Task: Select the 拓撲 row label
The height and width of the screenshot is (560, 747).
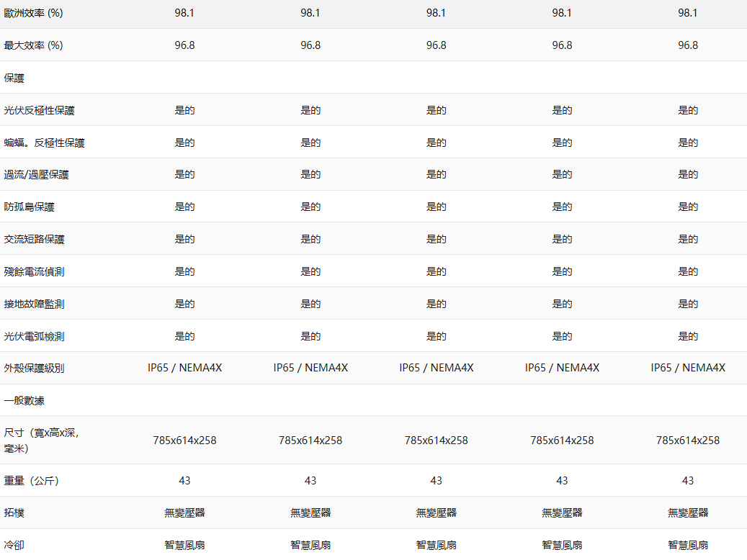Action: click(14, 512)
